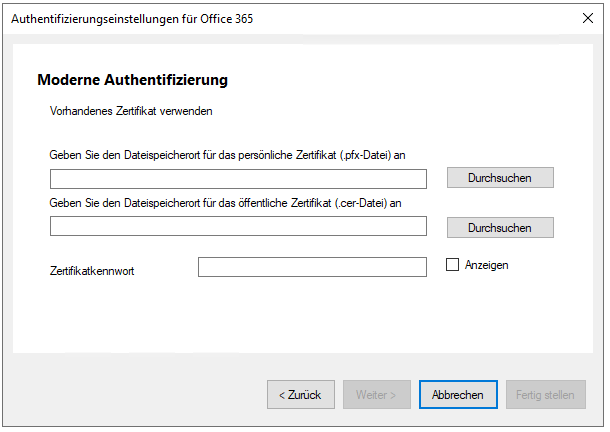
Task: Focus the .pfx file path field
Action: 238,179
